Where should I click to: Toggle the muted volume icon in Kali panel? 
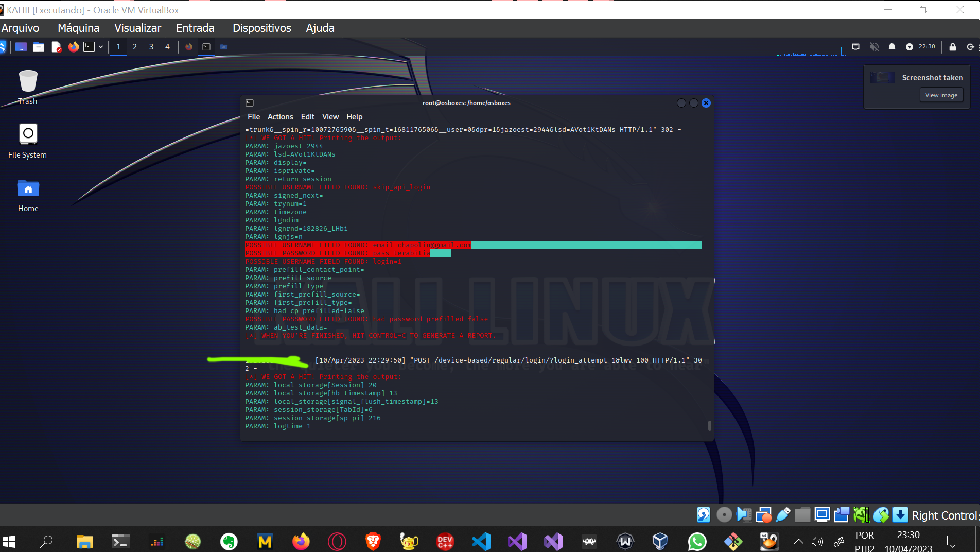(x=874, y=47)
